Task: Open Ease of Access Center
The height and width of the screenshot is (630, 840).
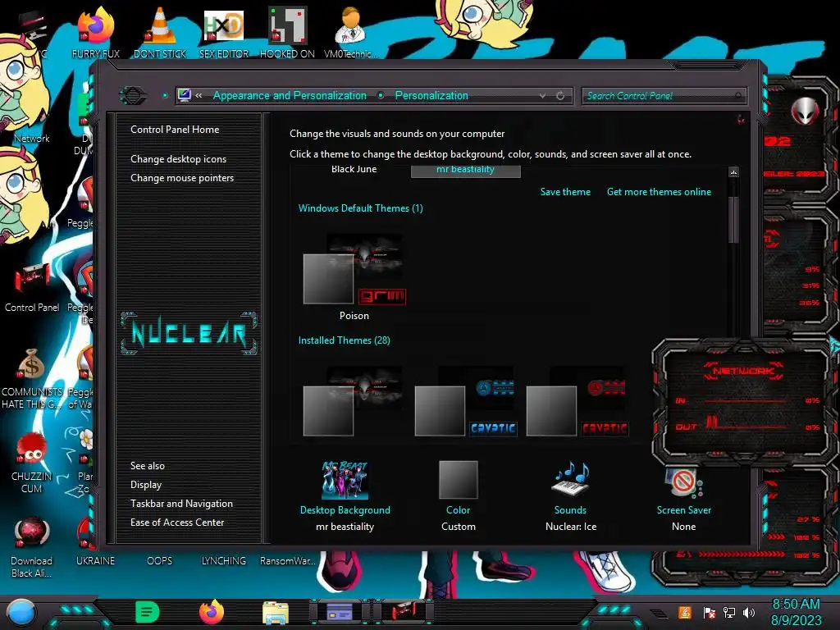Action: tap(177, 523)
